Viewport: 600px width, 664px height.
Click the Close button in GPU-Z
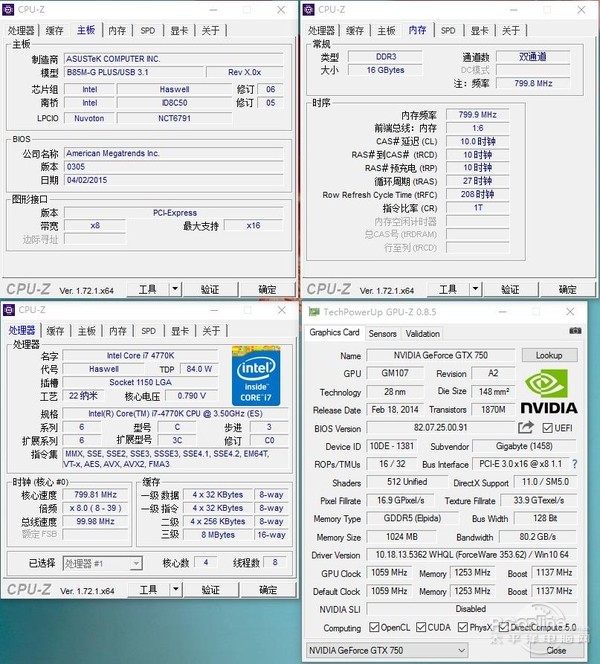[x=556, y=650]
